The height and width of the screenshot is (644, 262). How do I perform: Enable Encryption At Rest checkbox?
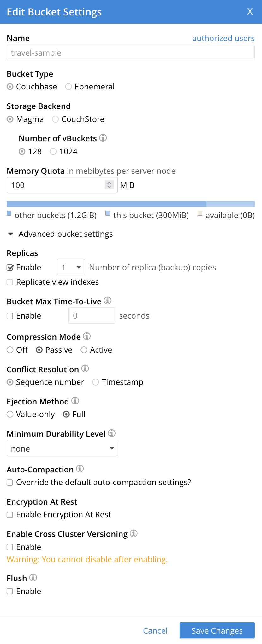coord(10,515)
